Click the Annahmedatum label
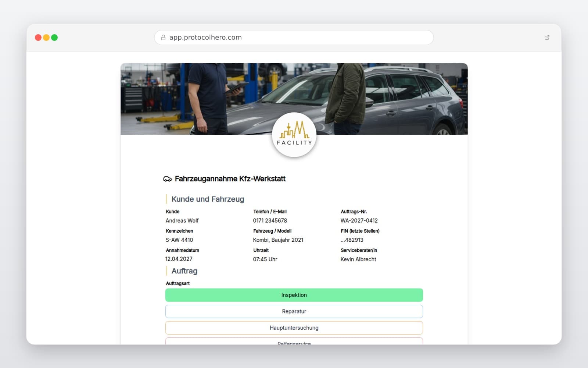588x368 pixels. pyautogui.click(x=182, y=250)
